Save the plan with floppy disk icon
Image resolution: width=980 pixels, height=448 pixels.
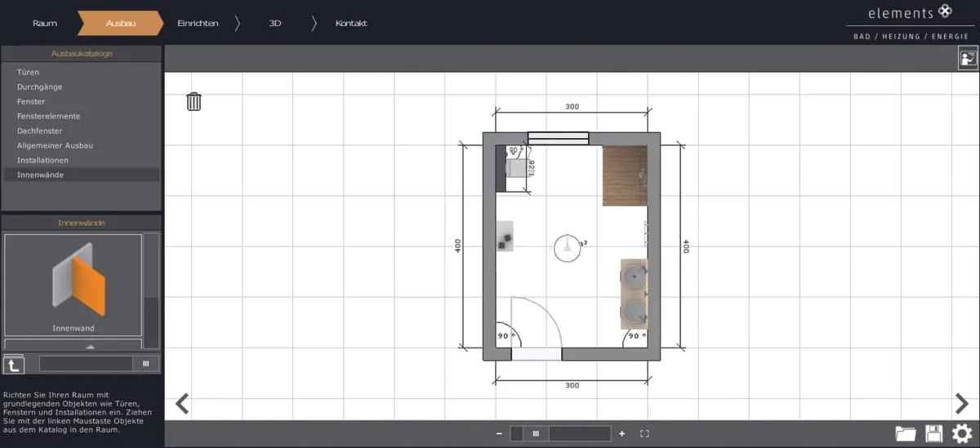[x=933, y=434]
